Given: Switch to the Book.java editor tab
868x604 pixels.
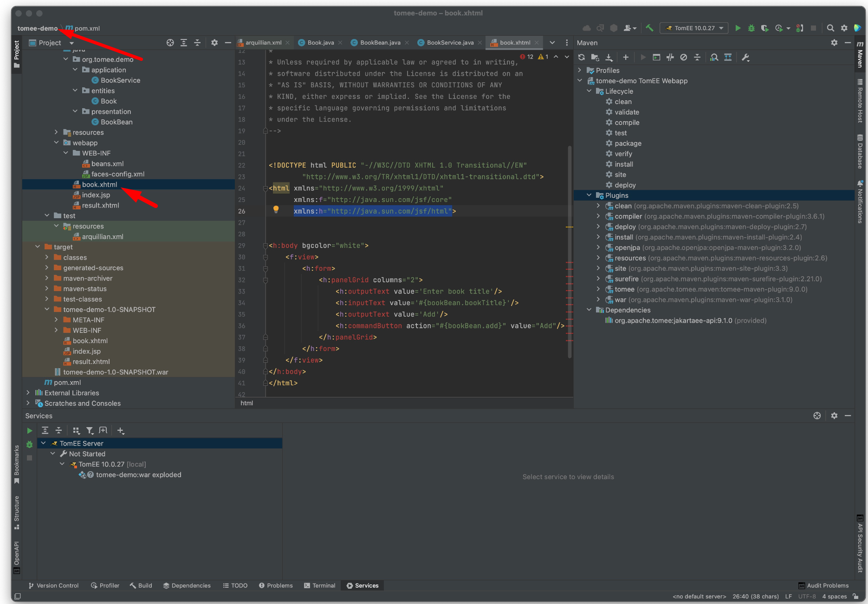Looking at the screenshot, I should (x=321, y=43).
